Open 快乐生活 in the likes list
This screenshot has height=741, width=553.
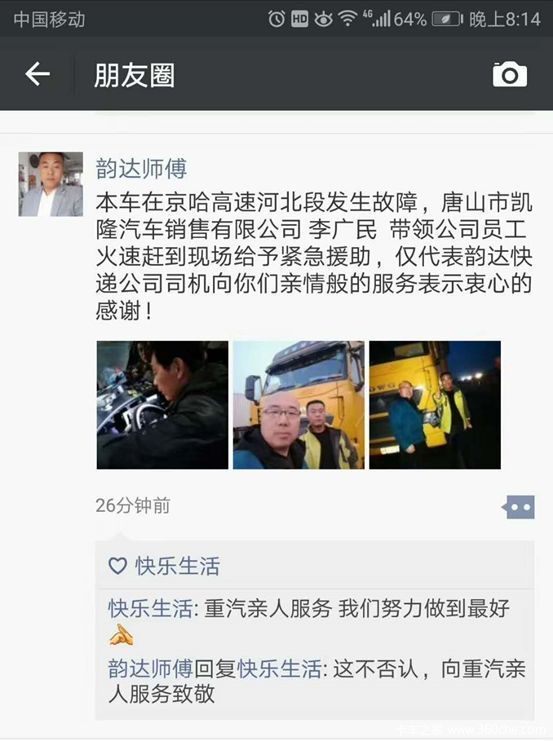click(178, 566)
